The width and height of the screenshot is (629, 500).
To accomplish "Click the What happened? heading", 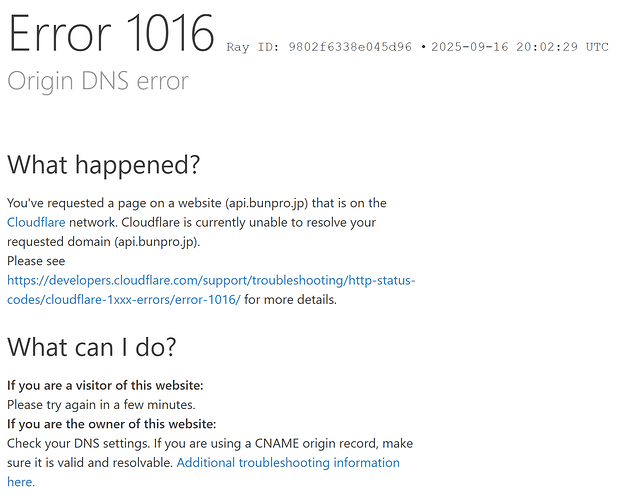I will coord(104,164).
